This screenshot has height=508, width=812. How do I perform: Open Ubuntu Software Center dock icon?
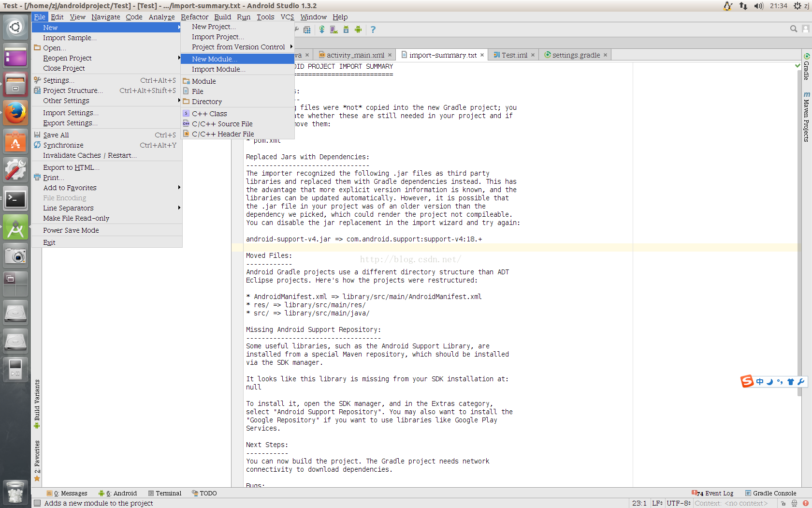coord(15,142)
